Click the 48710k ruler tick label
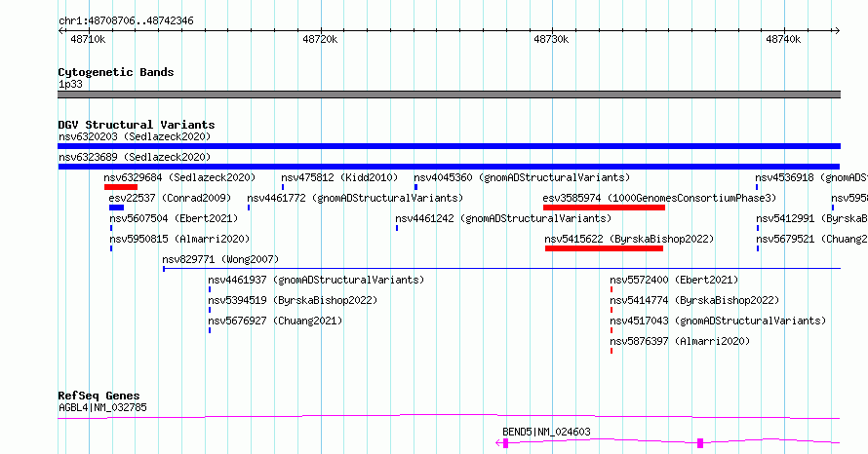 click(88, 39)
